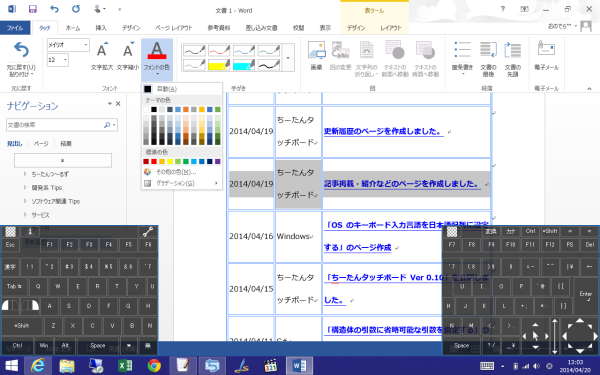The height and width of the screenshot is (375, 600).
Task: Click right keyboard checkered transparency icon
Action: pyautogui.click(x=452, y=232)
